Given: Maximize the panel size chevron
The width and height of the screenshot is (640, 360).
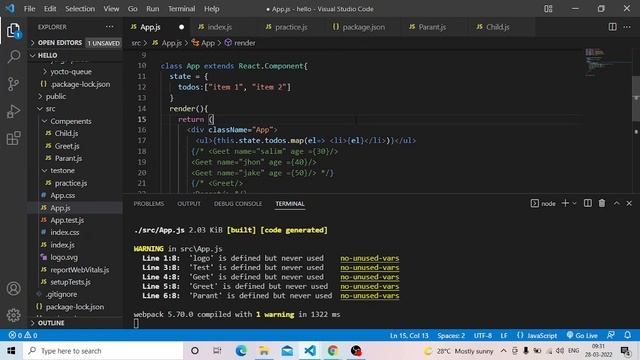Looking at the screenshot, I should tap(616, 203).
